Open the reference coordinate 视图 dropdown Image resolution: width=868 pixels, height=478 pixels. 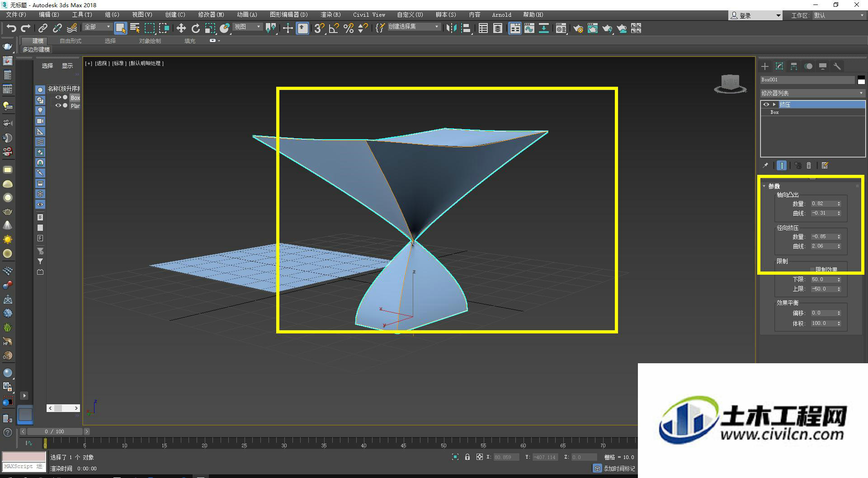pyautogui.click(x=248, y=27)
